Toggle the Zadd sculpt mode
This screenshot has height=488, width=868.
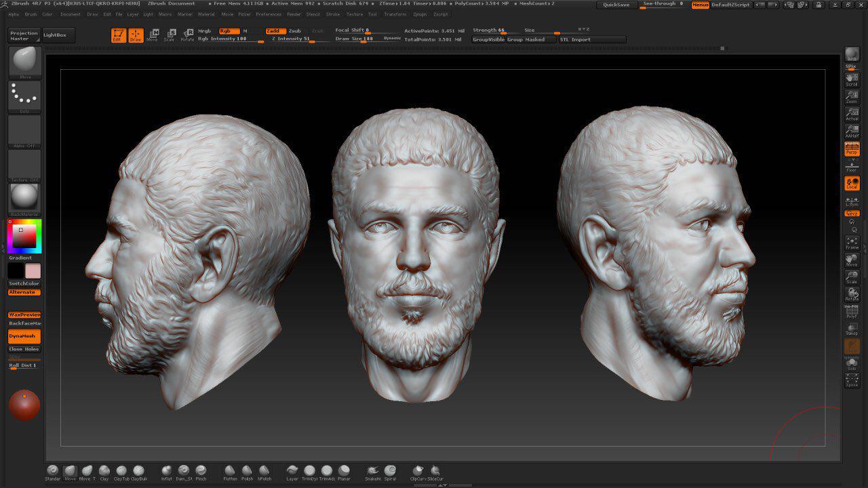click(x=275, y=31)
